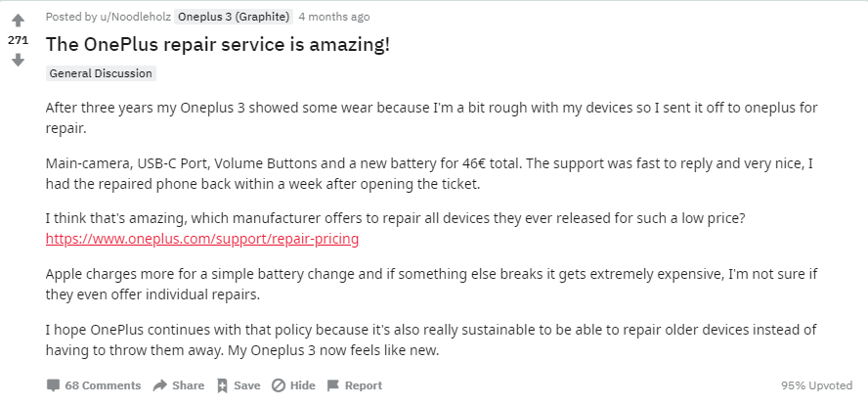The width and height of the screenshot is (868, 407).
Task: Downvote the OnePlus repair post
Action: 18,60
